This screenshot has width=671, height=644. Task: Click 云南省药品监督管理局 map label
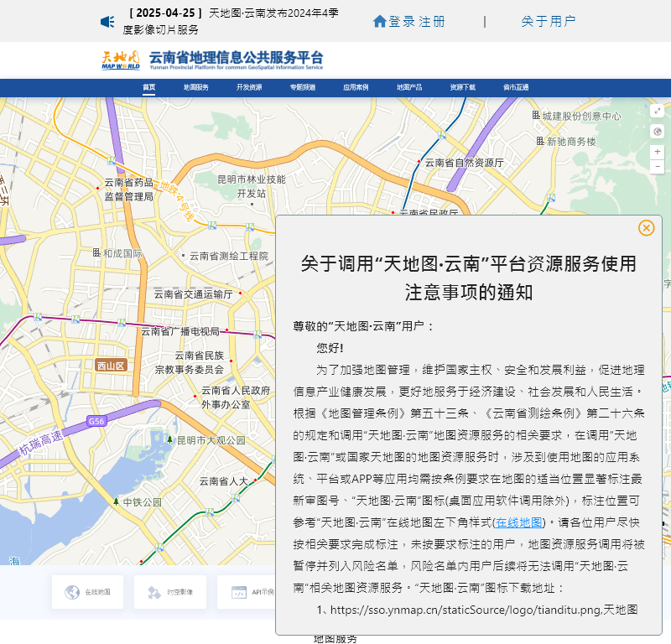129,190
